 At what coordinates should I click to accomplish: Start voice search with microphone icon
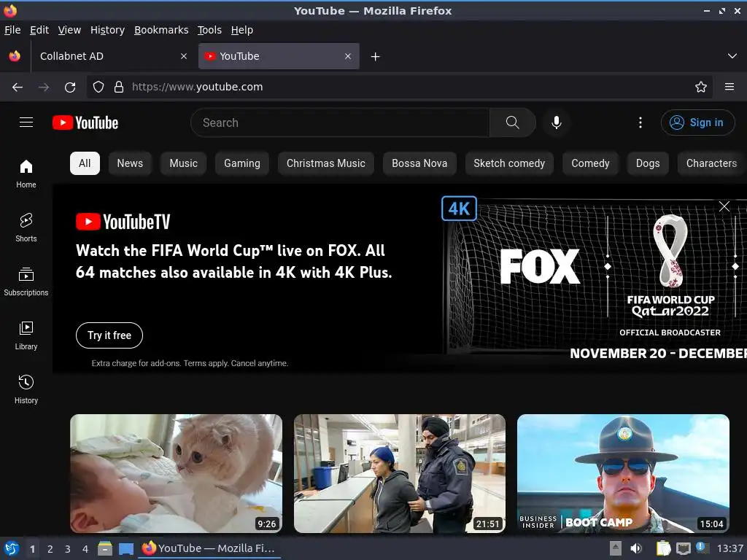click(x=556, y=122)
